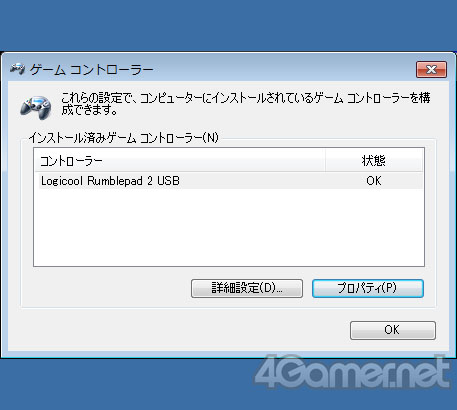Open 詳細設定(D)... advanced settings
The image size is (457, 410).
(x=247, y=288)
